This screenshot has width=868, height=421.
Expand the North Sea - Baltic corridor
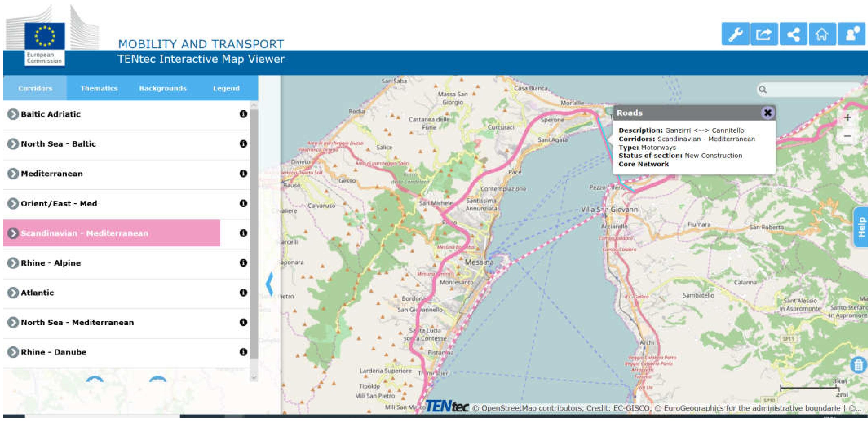pos(13,144)
